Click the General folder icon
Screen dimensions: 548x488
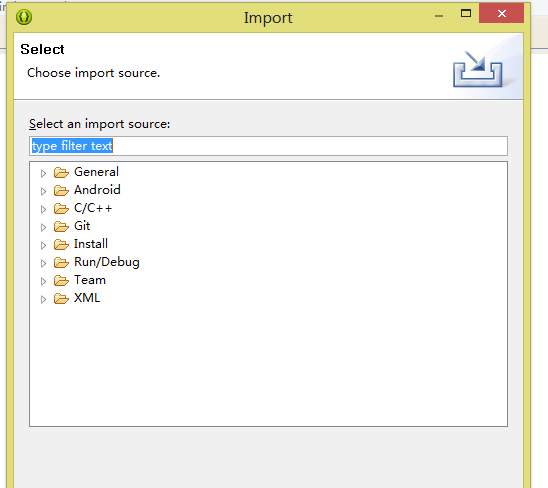click(x=61, y=172)
